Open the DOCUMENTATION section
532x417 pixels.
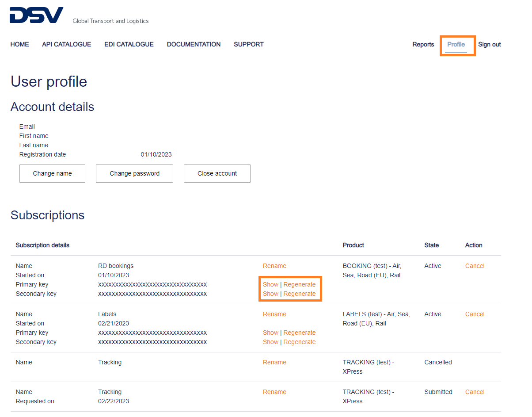[194, 44]
